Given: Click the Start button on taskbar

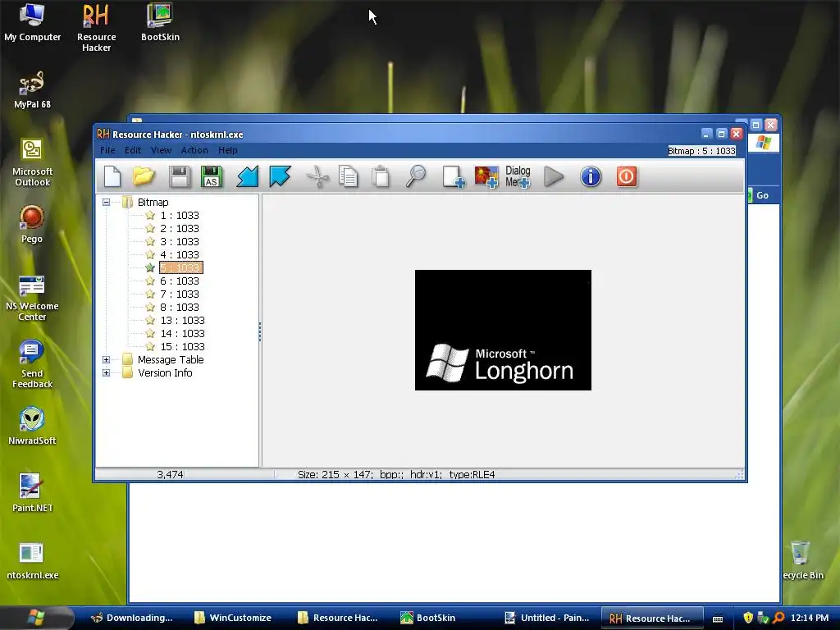Looking at the screenshot, I should [x=35, y=618].
